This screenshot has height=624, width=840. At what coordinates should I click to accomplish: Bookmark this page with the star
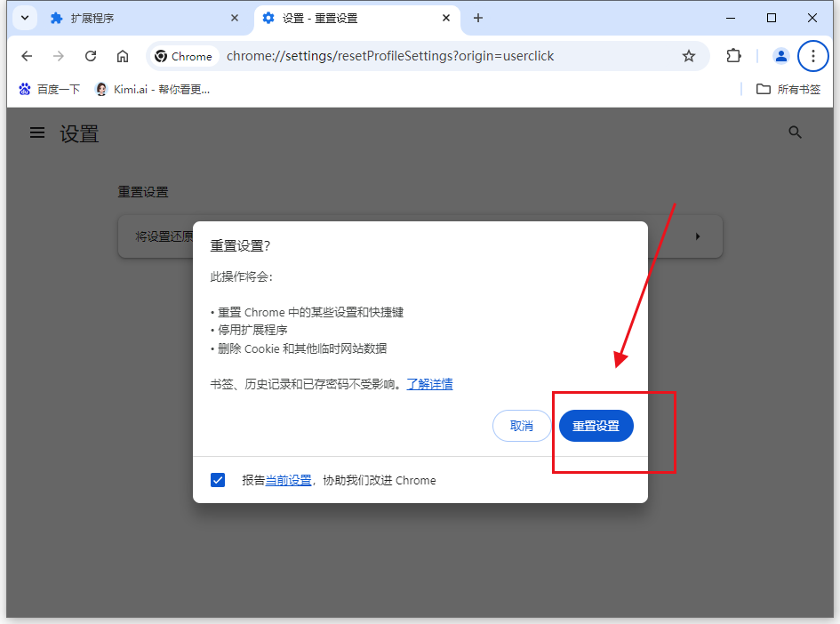(x=688, y=56)
